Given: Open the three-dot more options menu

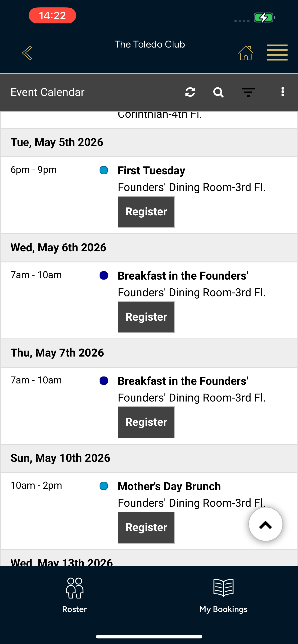Looking at the screenshot, I should click(x=283, y=92).
